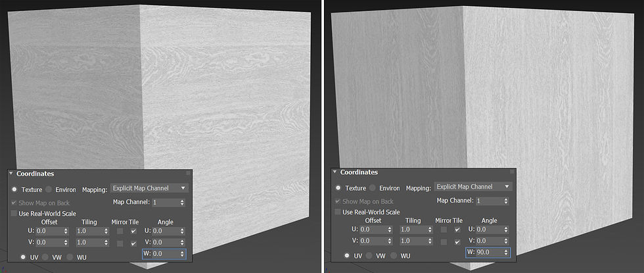This screenshot has width=644, height=273.
Task: Toggle Use Real-World Scale in the left panel
Action: (x=14, y=213)
